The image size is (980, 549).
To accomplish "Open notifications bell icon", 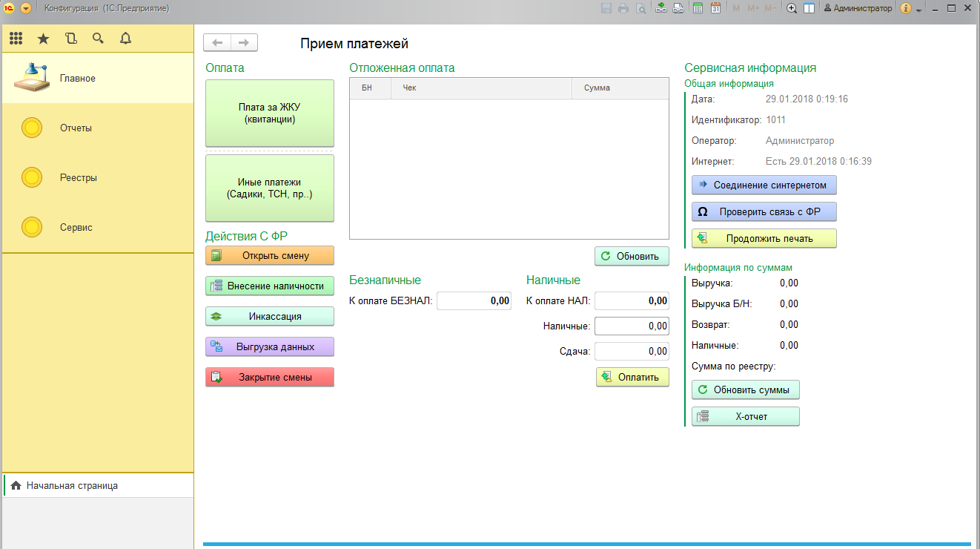I will [125, 39].
